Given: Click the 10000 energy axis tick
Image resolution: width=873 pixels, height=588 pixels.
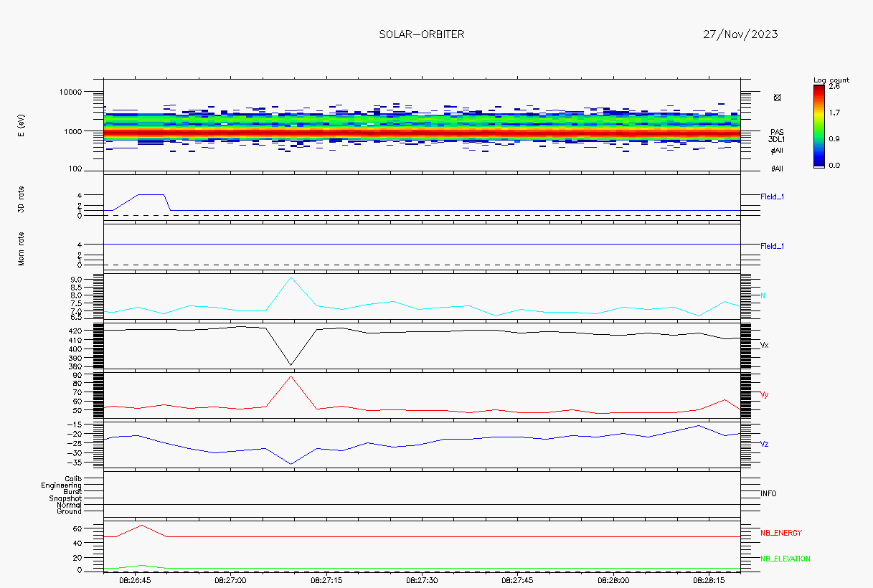Looking at the screenshot, I should coord(71,92).
